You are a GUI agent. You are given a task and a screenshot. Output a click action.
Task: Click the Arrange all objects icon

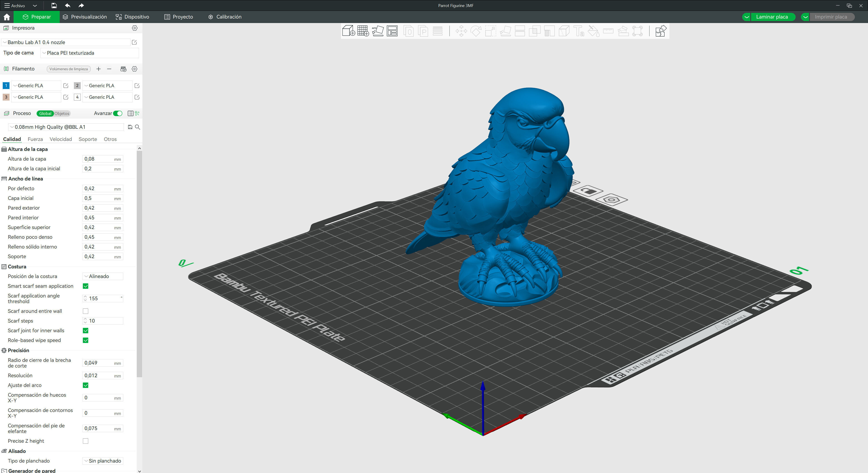[x=392, y=31]
